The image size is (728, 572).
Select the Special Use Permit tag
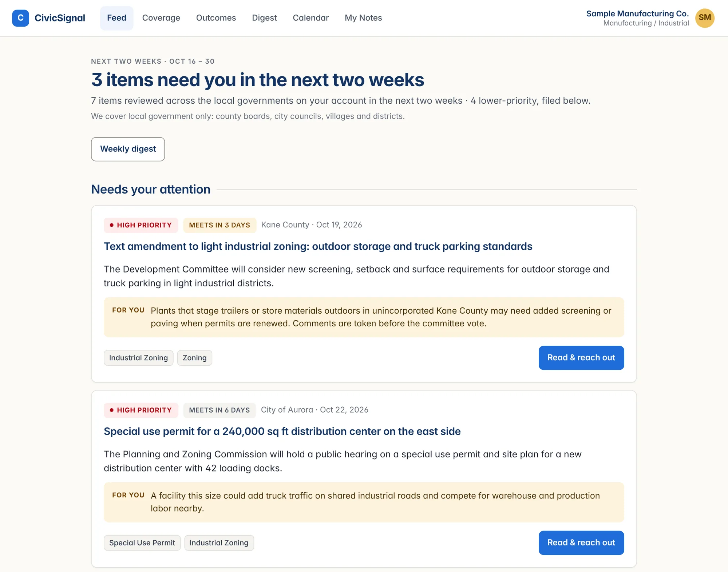click(142, 543)
